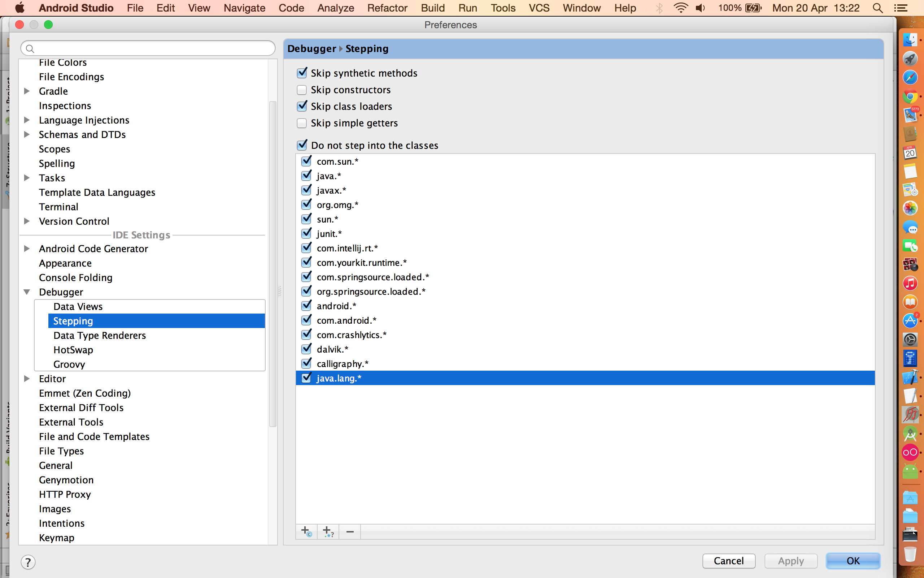
Task: Expand the Language Injections node
Action: [27, 120]
